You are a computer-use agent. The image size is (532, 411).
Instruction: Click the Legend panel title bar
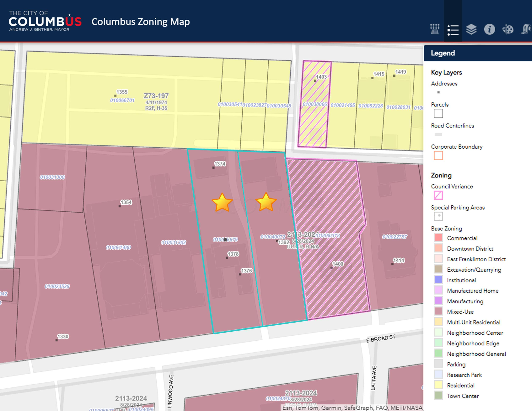tap(478, 53)
